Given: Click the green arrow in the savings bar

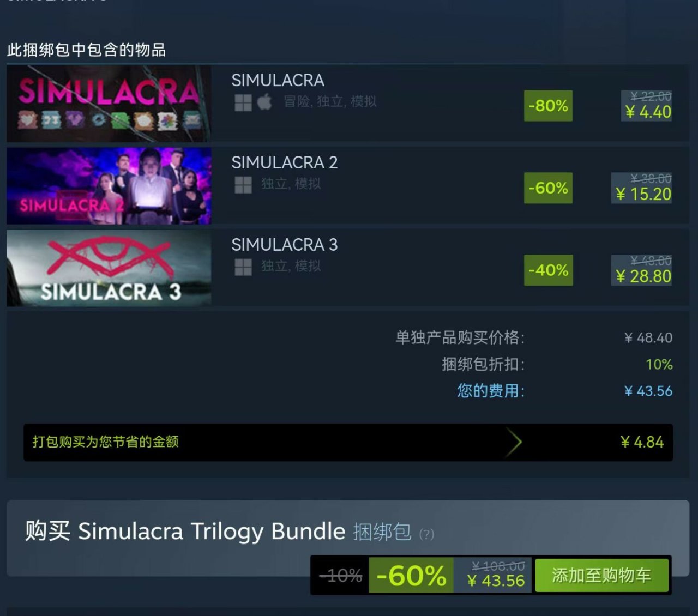Looking at the screenshot, I should coord(513,442).
